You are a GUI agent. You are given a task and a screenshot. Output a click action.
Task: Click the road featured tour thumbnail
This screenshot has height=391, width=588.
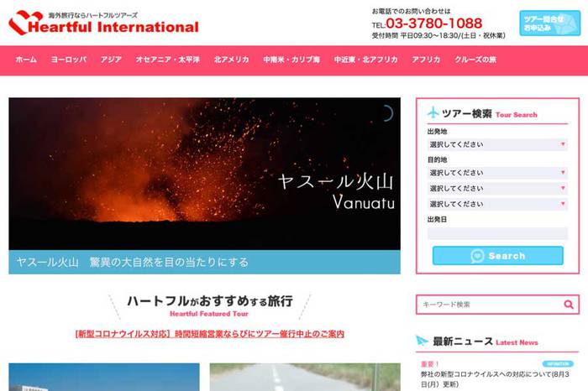[305, 377]
